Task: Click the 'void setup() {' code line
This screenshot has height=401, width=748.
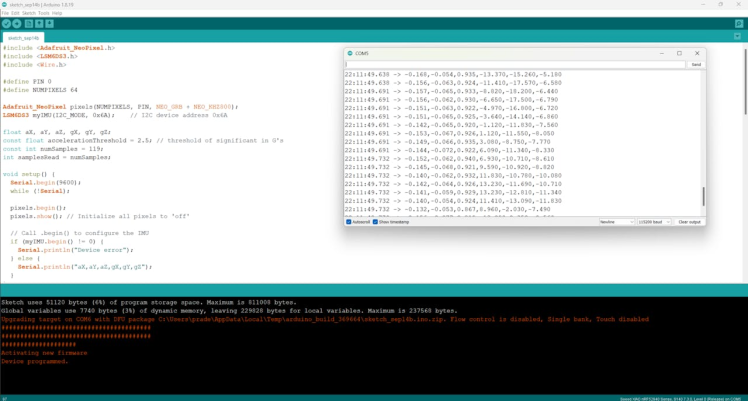Action: 29,174
